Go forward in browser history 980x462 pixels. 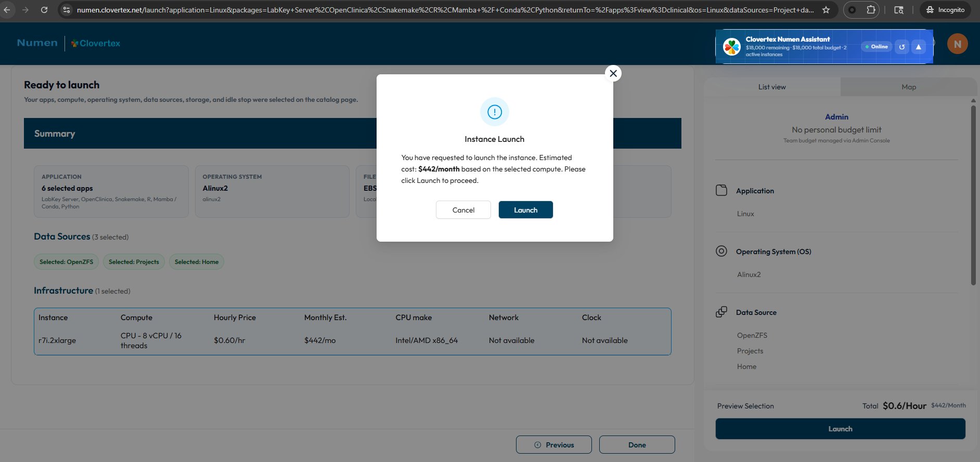(25, 10)
